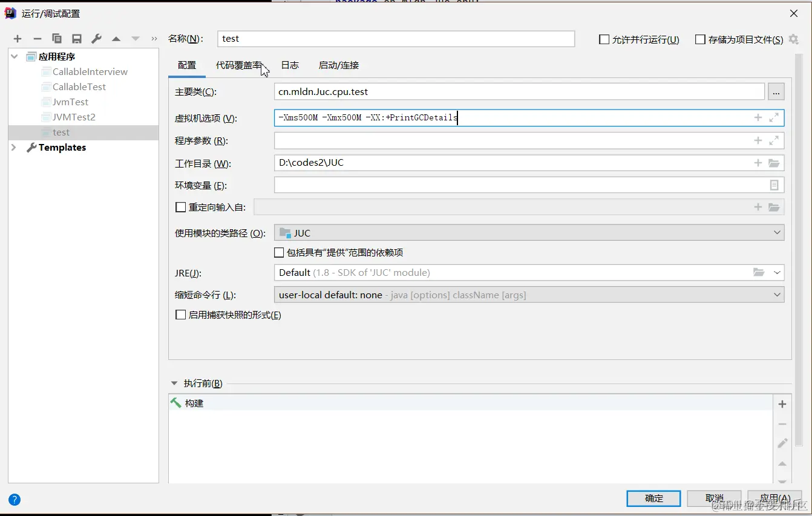Insert macro into VM options field

click(758, 117)
